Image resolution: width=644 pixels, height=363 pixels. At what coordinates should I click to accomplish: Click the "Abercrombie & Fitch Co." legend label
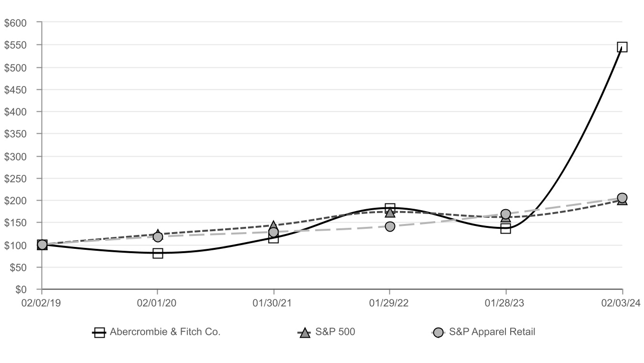coord(165,332)
